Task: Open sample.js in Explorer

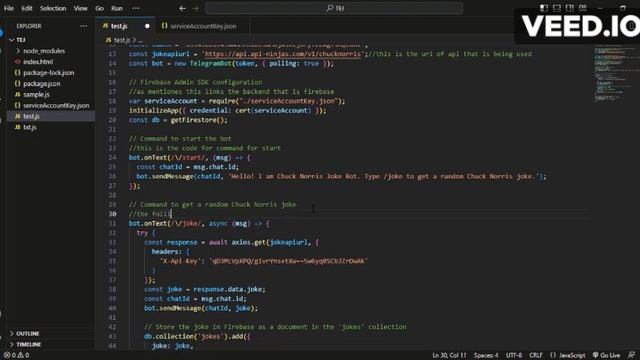Action: (36, 95)
